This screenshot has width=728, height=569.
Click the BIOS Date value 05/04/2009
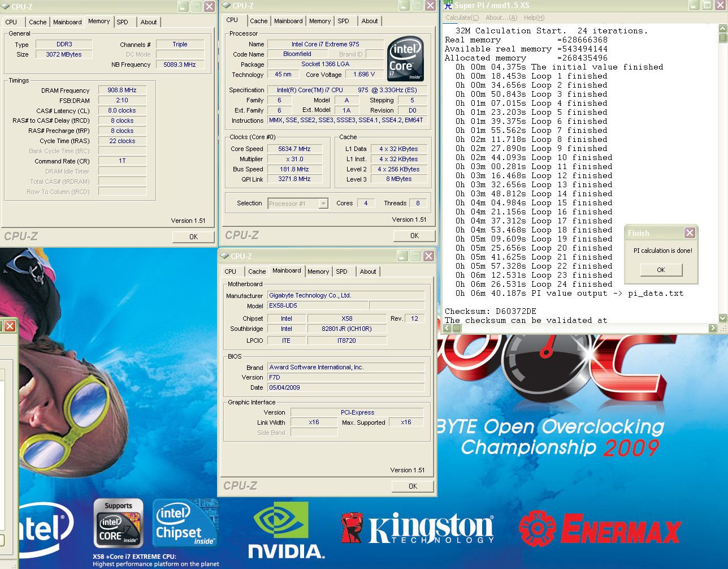[346, 387]
